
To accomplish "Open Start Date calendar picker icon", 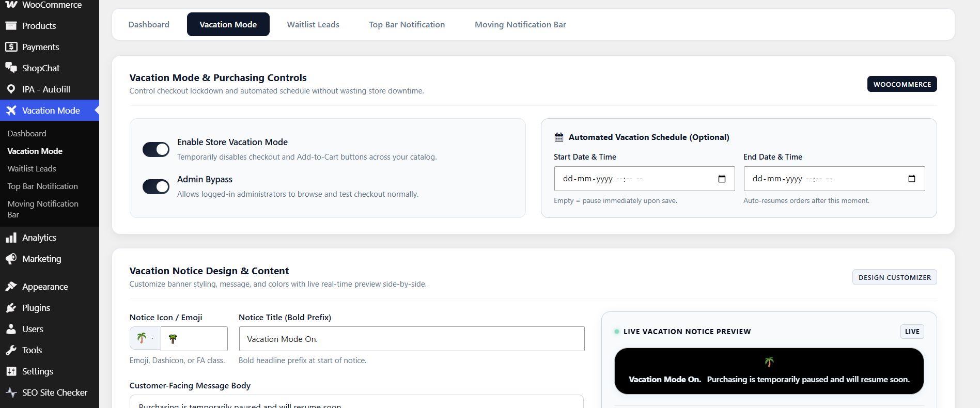I will pos(722,179).
